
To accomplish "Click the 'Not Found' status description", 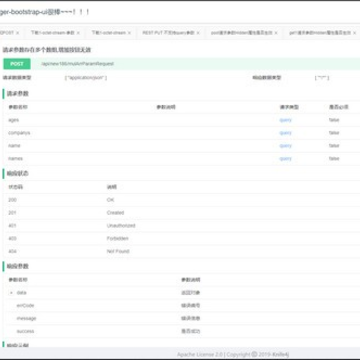I will coord(118,251).
